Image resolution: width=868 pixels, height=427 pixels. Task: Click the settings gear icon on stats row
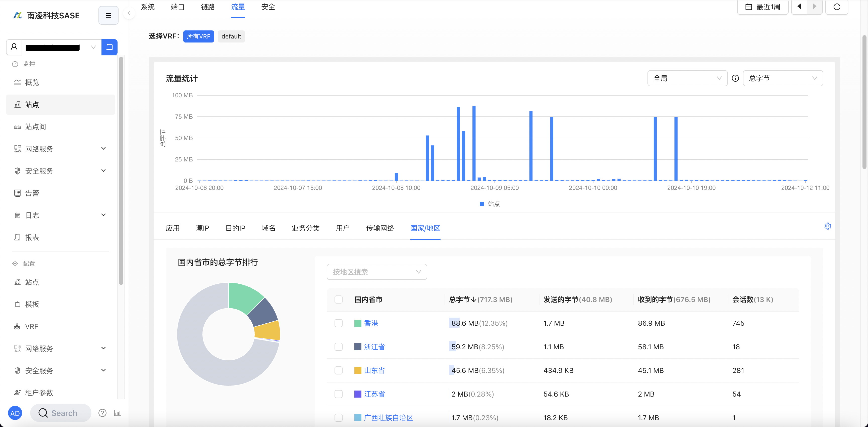tap(828, 226)
